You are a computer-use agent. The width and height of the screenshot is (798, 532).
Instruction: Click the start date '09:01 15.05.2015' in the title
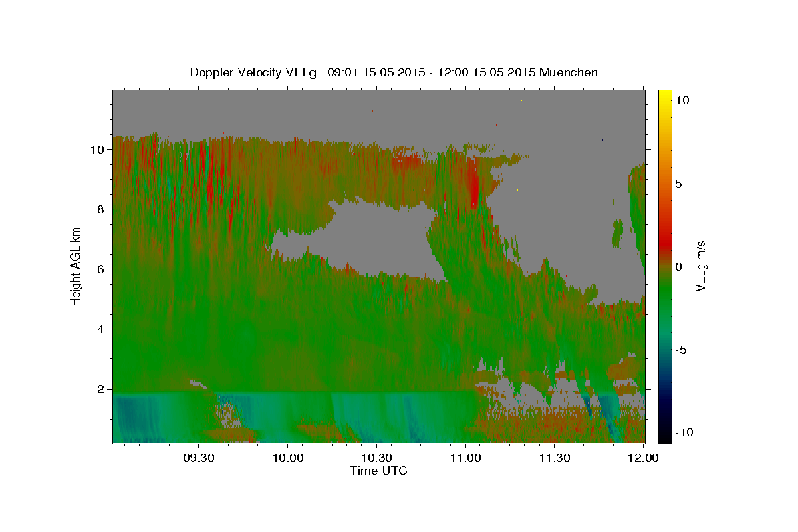(x=376, y=72)
